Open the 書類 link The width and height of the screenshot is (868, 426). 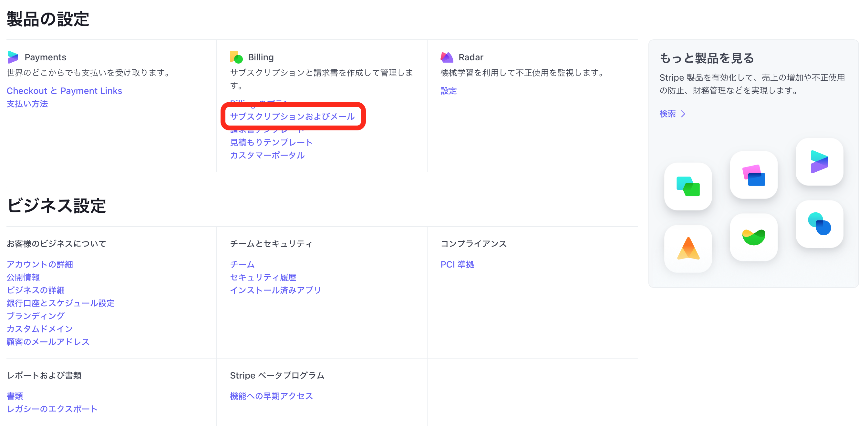tap(15, 396)
